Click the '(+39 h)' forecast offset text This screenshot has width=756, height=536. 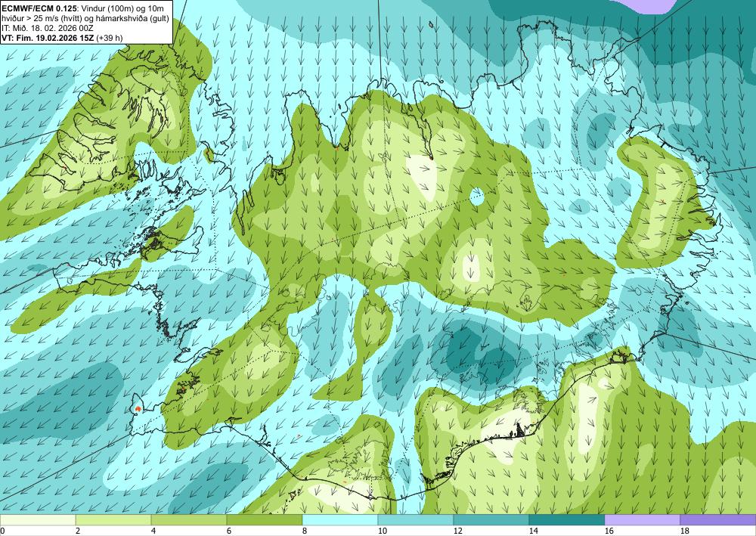[110, 38]
